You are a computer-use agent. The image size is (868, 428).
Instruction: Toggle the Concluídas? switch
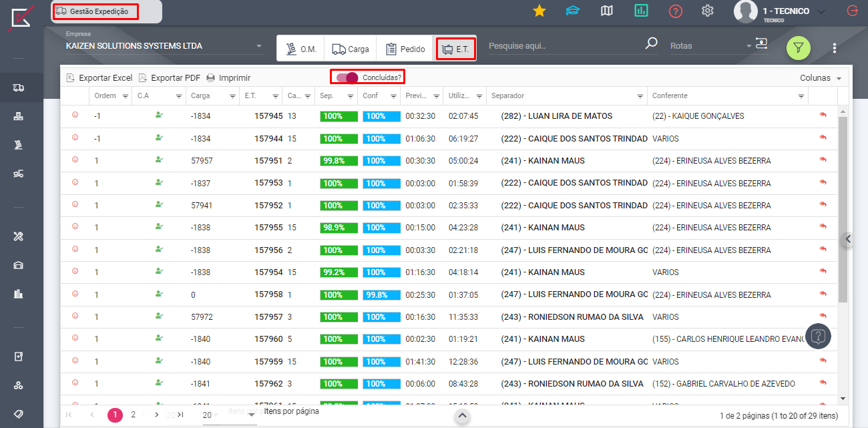point(347,77)
